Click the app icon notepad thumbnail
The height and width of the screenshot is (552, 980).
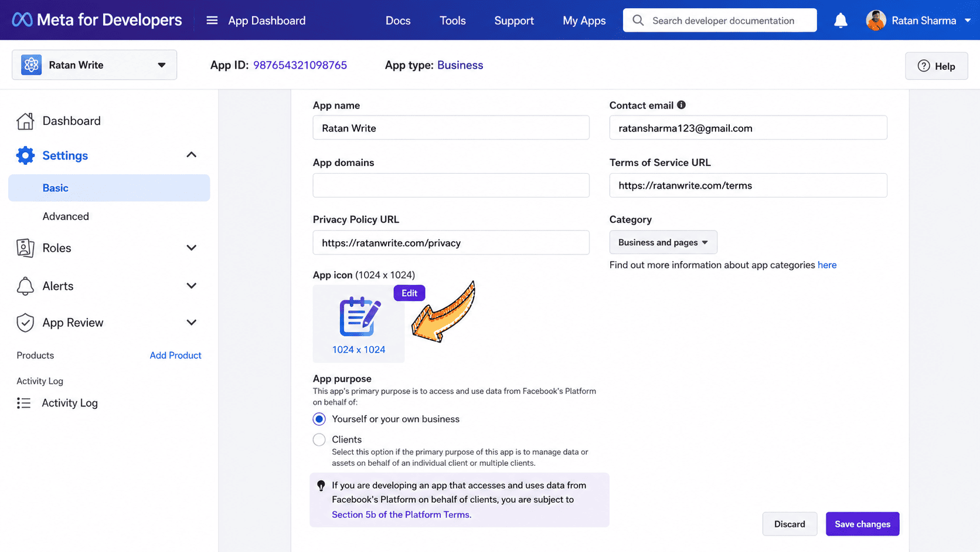pos(359,317)
